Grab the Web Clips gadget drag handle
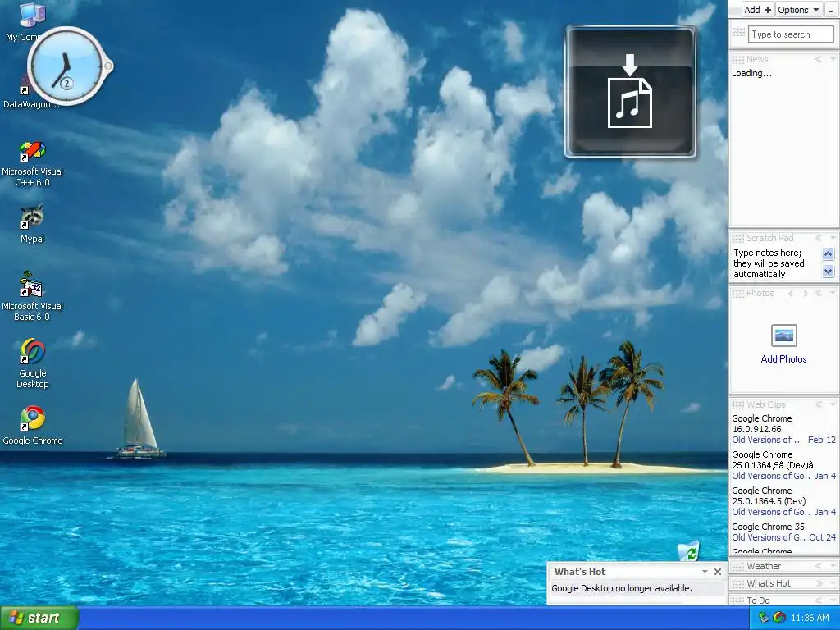 pos(737,404)
